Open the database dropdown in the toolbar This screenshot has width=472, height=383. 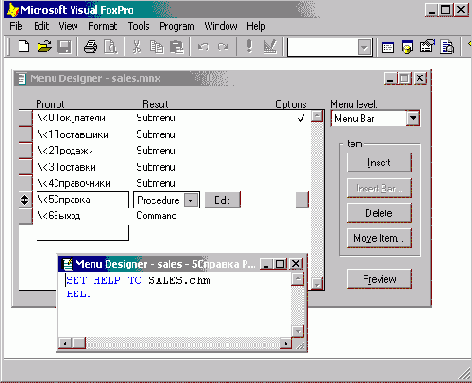pyautogui.click(x=364, y=48)
